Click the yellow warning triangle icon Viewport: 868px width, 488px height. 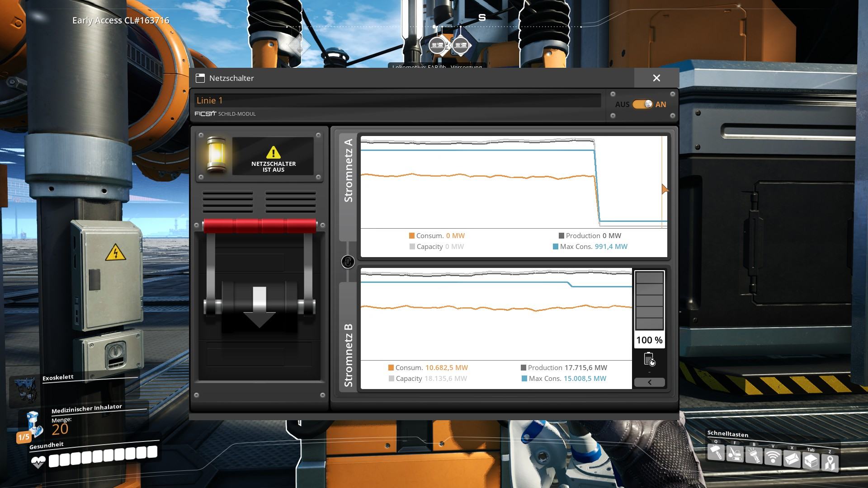pos(273,152)
